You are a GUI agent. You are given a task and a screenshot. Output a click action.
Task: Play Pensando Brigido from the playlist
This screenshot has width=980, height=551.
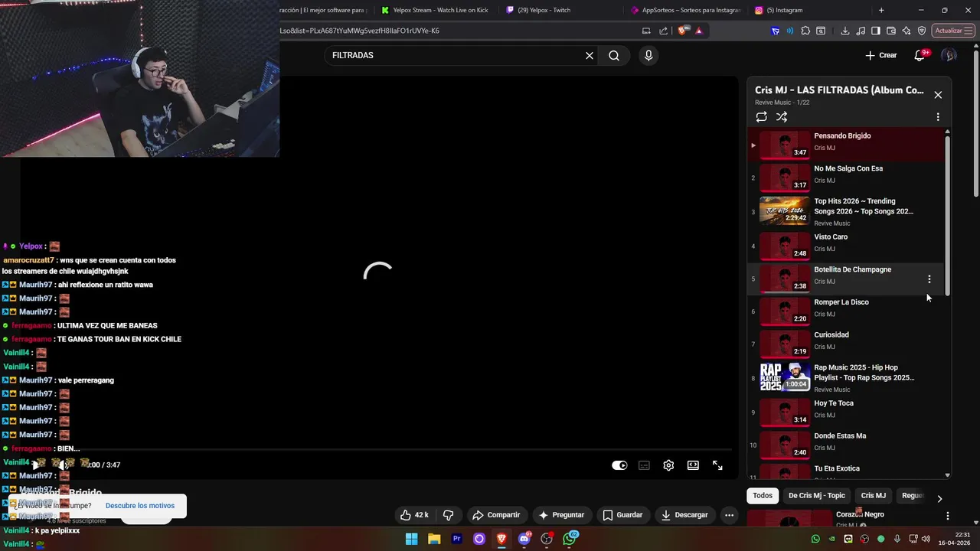click(847, 144)
